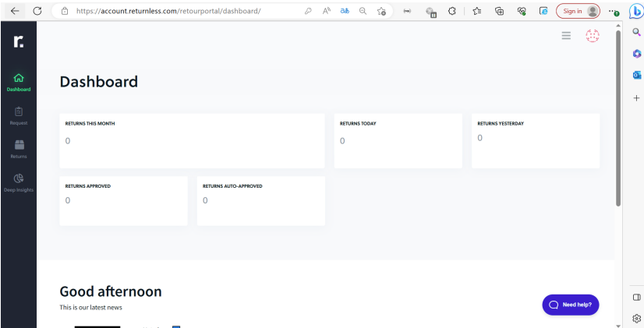Select the Returns Approved card

pyautogui.click(x=123, y=201)
